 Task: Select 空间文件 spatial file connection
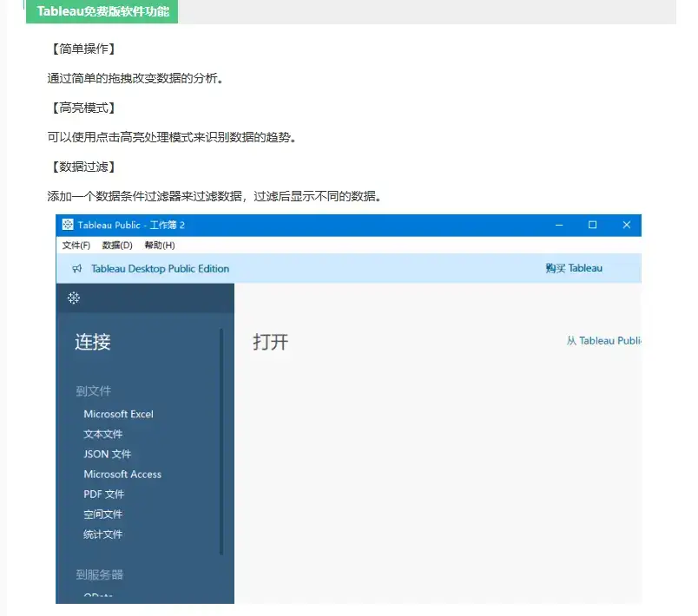[102, 514]
